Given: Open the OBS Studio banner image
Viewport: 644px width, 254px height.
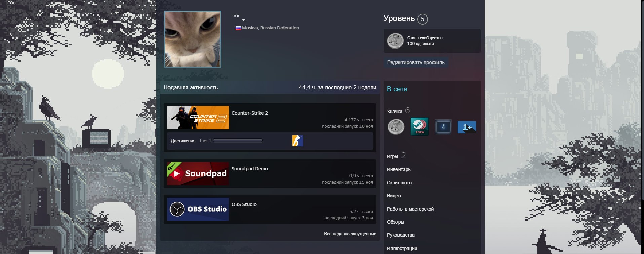Looking at the screenshot, I should click(198, 209).
